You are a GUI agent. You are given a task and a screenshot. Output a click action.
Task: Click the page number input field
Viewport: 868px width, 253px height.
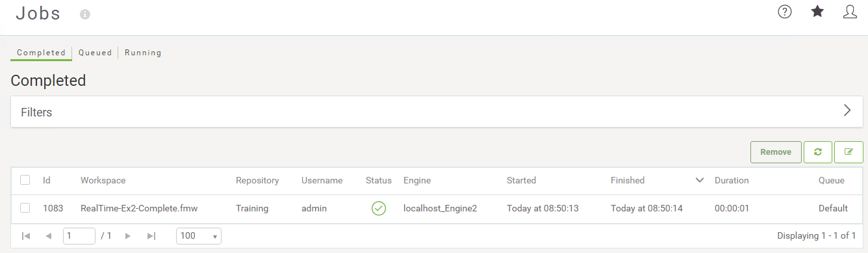[x=79, y=236]
